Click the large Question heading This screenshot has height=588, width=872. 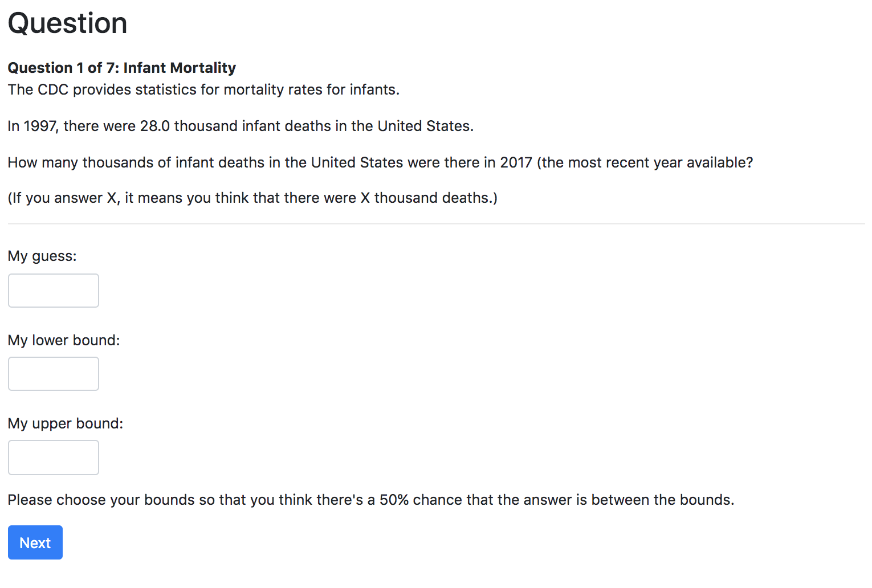[67, 23]
